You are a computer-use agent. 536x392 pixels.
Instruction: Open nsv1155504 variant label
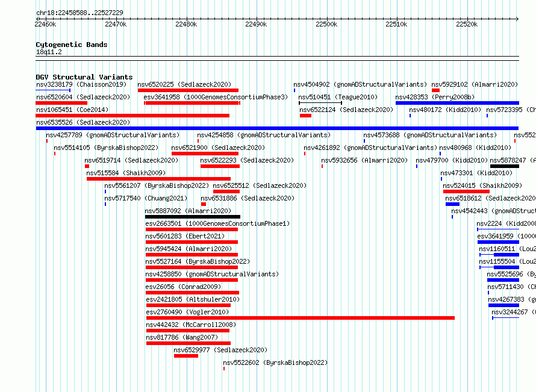[507, 261]
